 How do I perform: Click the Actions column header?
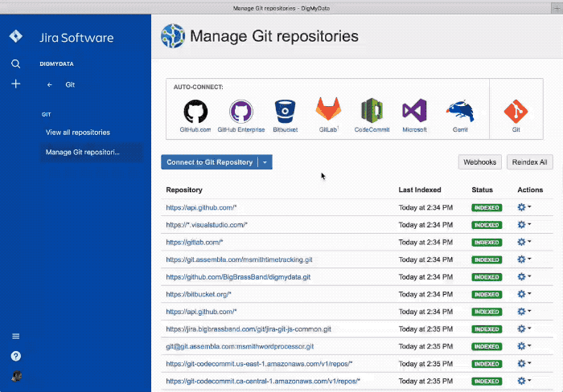pyautogui.click(x=530, y=190)
